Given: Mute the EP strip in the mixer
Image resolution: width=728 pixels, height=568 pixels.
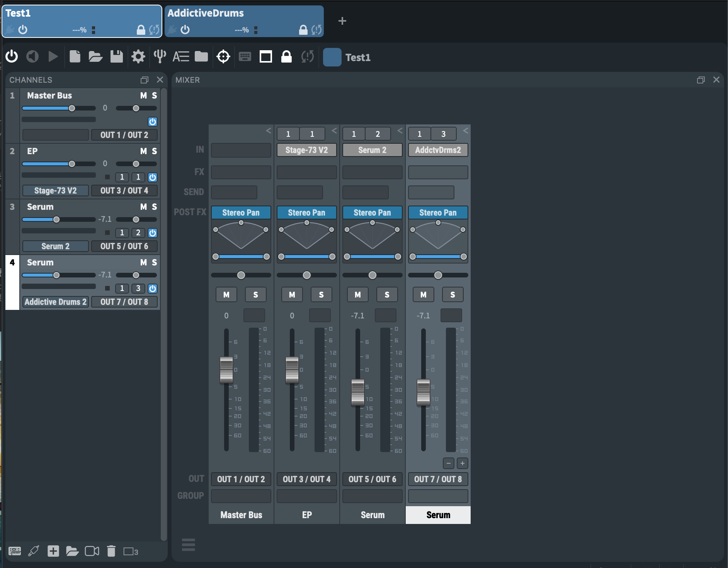Looking at the screenshot, I should [x=292, y=295].
